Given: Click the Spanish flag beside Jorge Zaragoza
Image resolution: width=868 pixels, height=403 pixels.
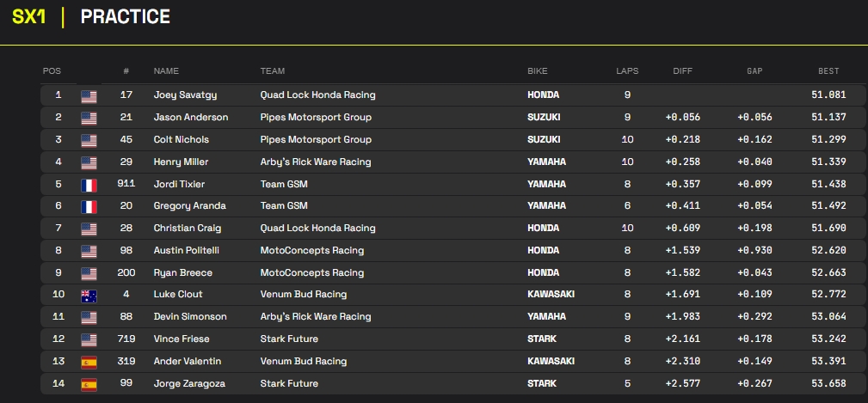Looking at the screenshot, I should click(89, 384).
